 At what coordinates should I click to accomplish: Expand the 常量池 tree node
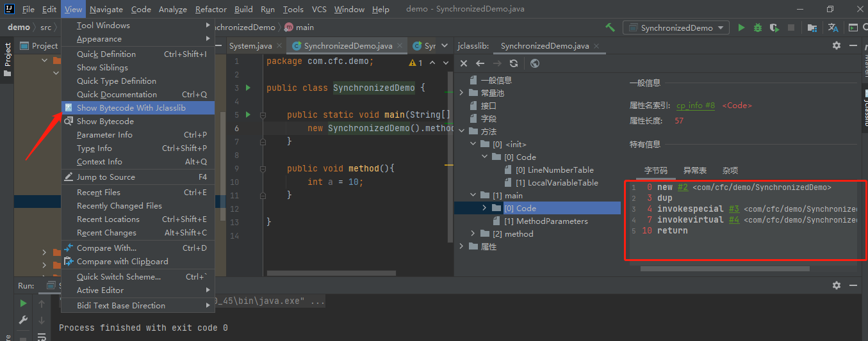coord(463,93)
